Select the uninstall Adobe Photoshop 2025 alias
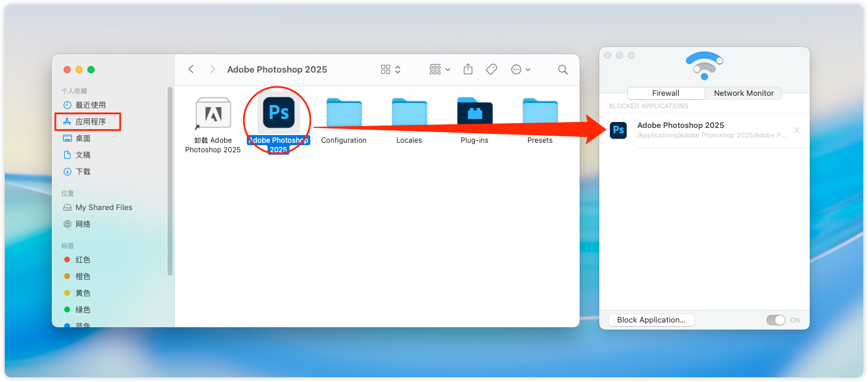The image size is (868, 382). (213, 113)
